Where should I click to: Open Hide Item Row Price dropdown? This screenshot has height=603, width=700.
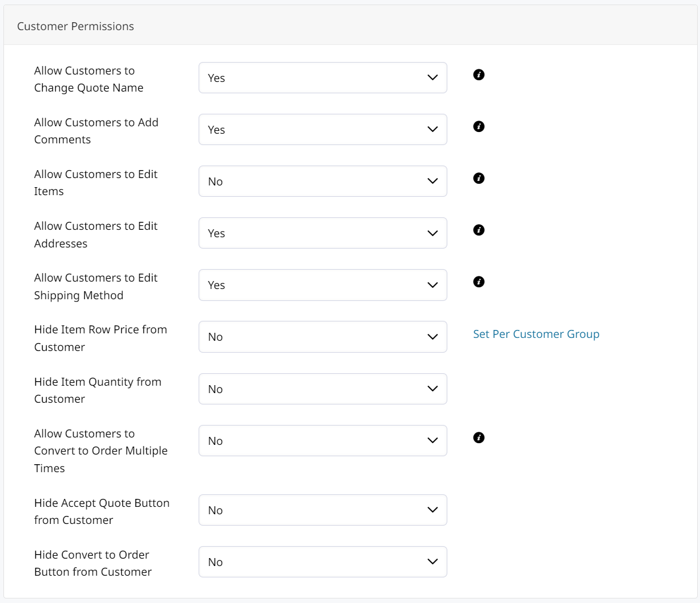click(323, 337)
